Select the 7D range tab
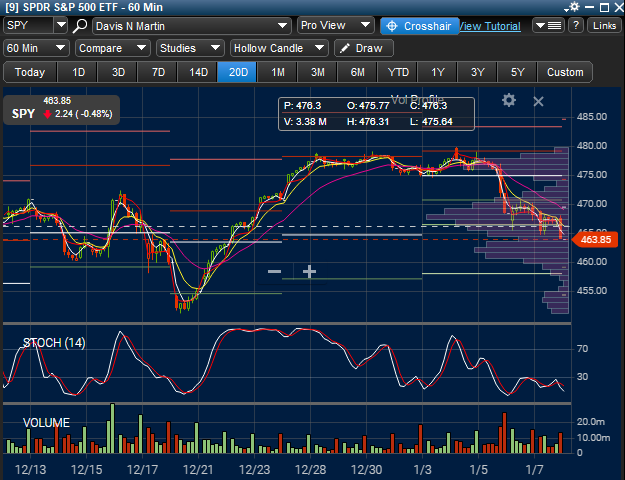Screen dimensions: 625x480 coord(158,72)
